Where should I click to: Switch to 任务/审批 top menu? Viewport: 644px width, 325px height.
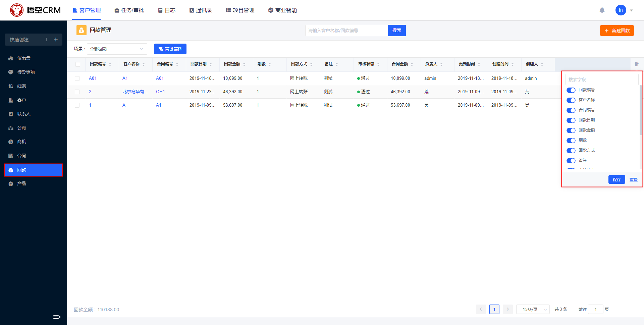(x=129, y=10)
